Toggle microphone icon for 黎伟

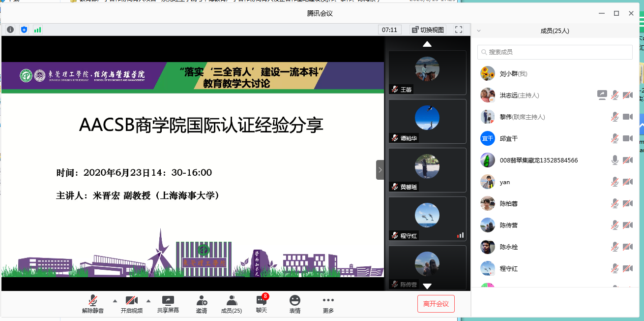tap(615, 117)
